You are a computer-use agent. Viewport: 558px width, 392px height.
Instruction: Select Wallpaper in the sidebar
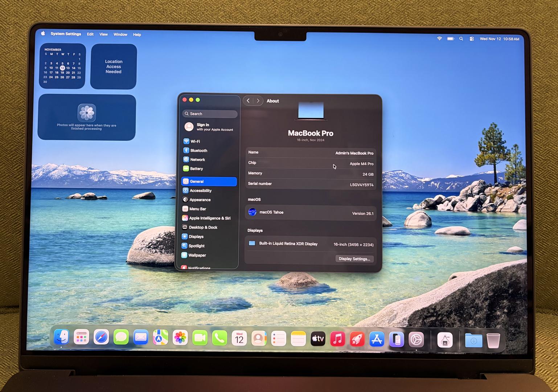[x=197, y=255]
